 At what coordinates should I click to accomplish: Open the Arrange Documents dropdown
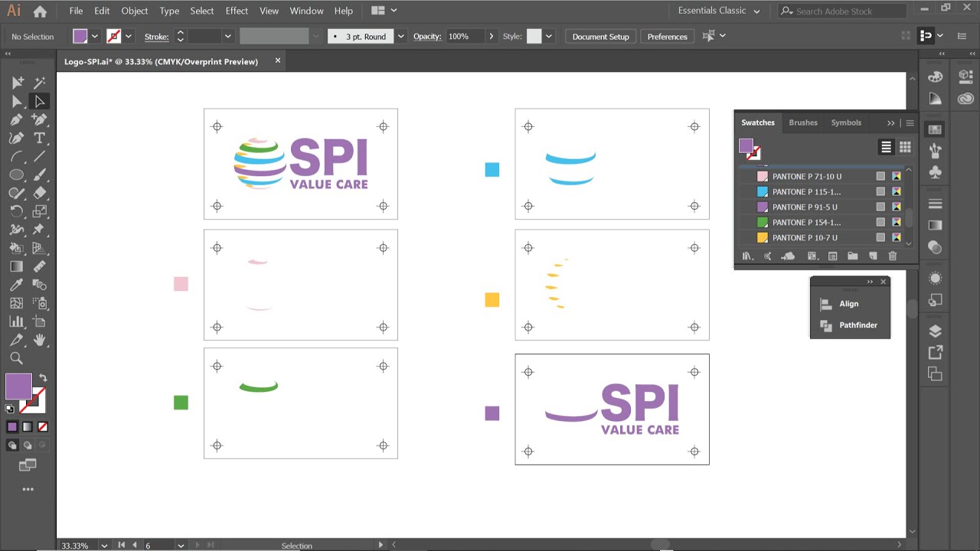(384, 11)
